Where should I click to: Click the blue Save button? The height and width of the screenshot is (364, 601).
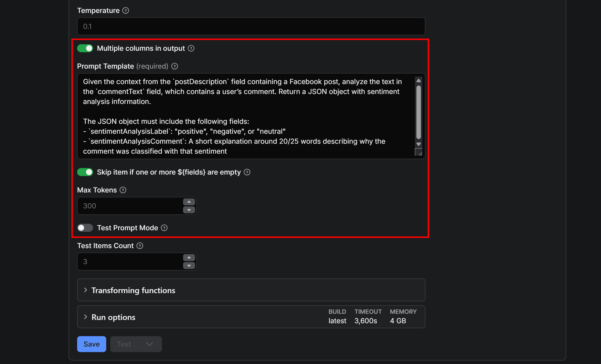[x=92, y=344]
